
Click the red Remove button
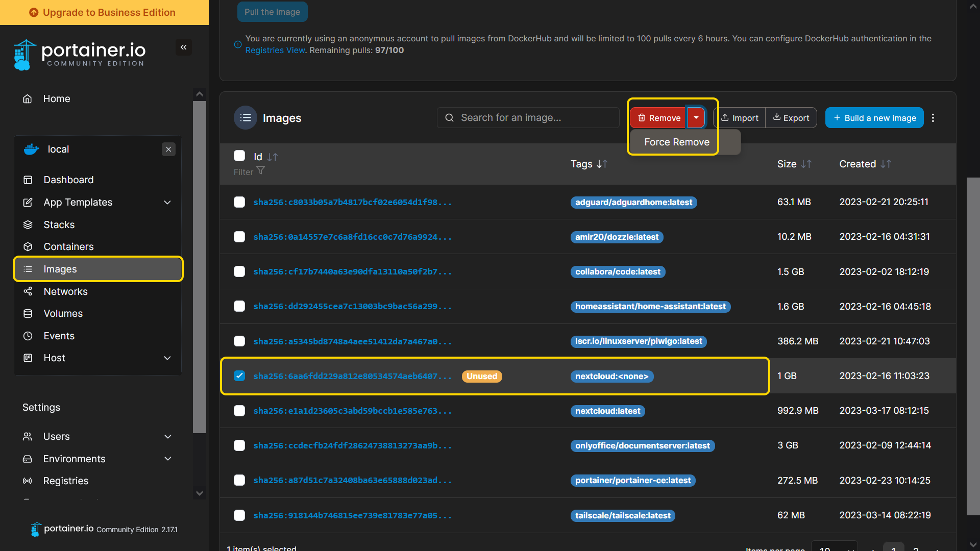coord(659,118)
